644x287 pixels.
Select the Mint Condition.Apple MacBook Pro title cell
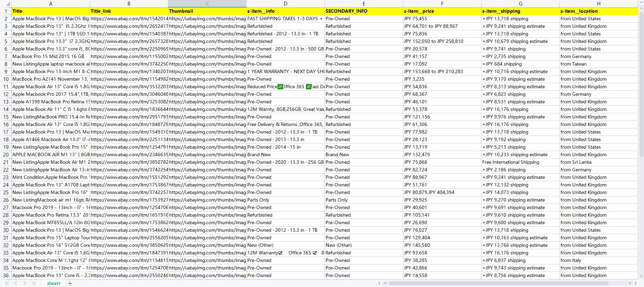[50, 177]
